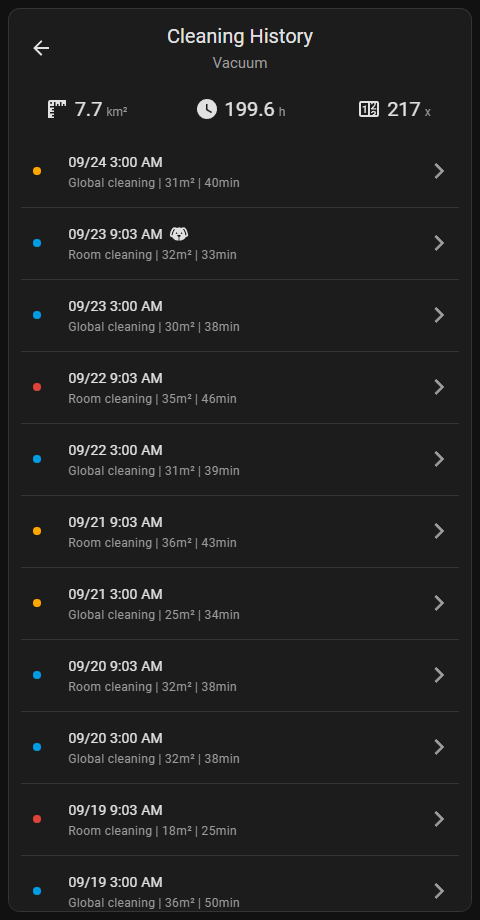Viewport: 480px width, 920px height.
Task: Select the 09/22 3:00 AM global cleaning entry
Action: coord(240,459)
